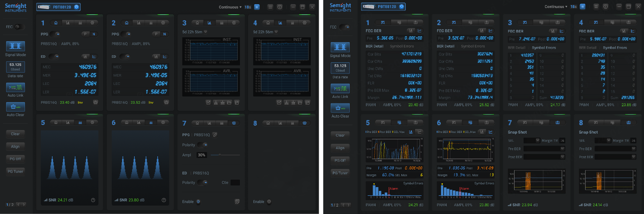Toggle the ED switch in channel 2
The width and height of the screenshot is (644, 214).
125,56
